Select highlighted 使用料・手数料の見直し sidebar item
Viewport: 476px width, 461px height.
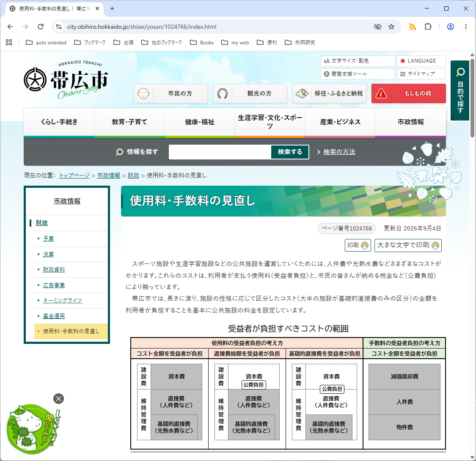pos(71,331)
